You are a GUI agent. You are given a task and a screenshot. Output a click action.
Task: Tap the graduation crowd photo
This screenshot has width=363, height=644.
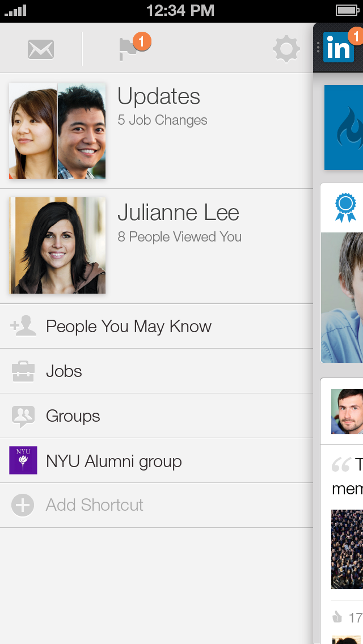point(347,549)
